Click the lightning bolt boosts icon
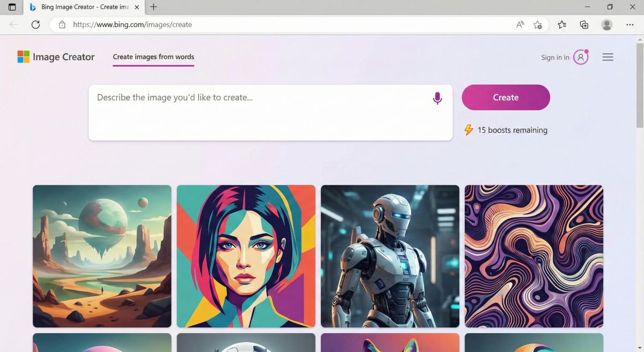This screenshot has width=644, height=352. pyautogui.click(x=468, y=130)
